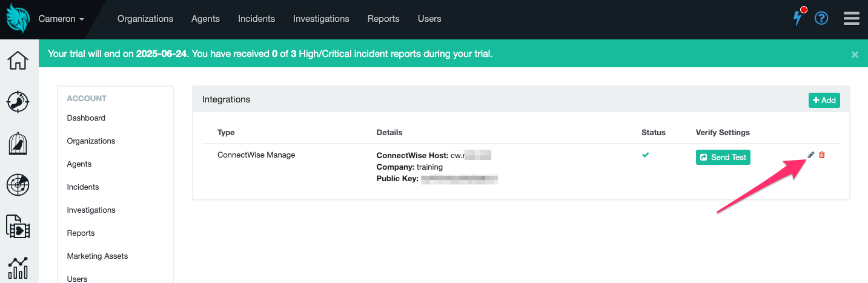Viewport: 868px width, 283px height.
Task: Delete the ConnectWise Manage integration via trash icon
Action: pos(822,155)
